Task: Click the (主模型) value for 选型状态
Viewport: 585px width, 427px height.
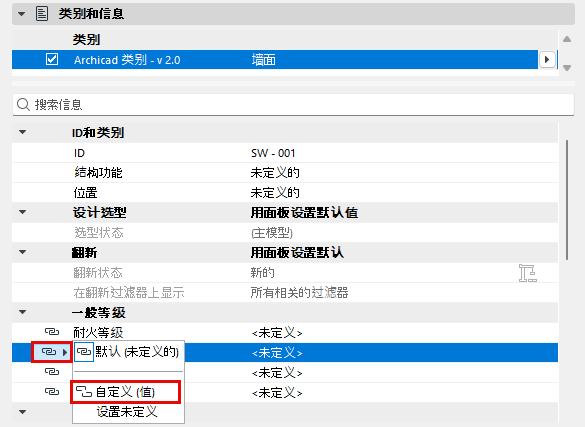Action: click(272, 233)
